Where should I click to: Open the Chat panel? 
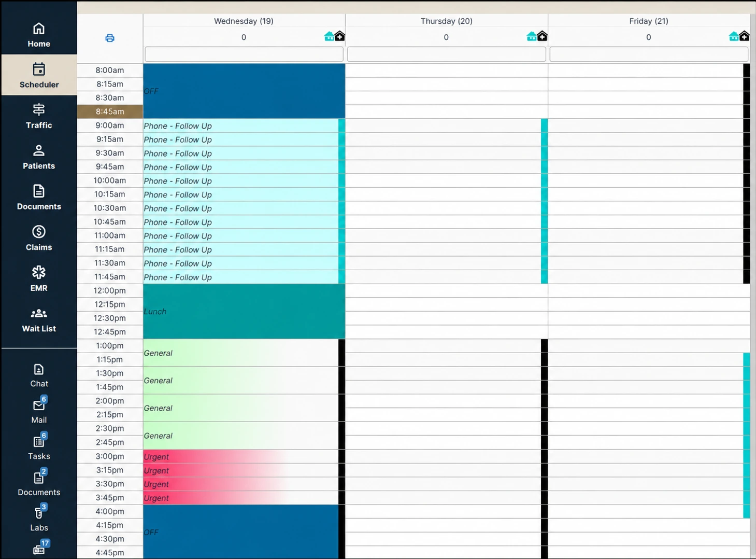(39, 375)
